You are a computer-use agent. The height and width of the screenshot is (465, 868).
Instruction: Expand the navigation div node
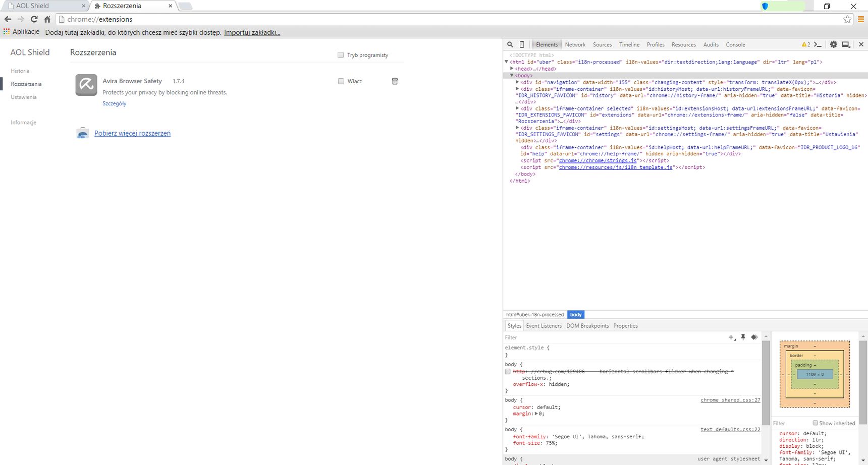pyautogui.click(x=517, y=82)
